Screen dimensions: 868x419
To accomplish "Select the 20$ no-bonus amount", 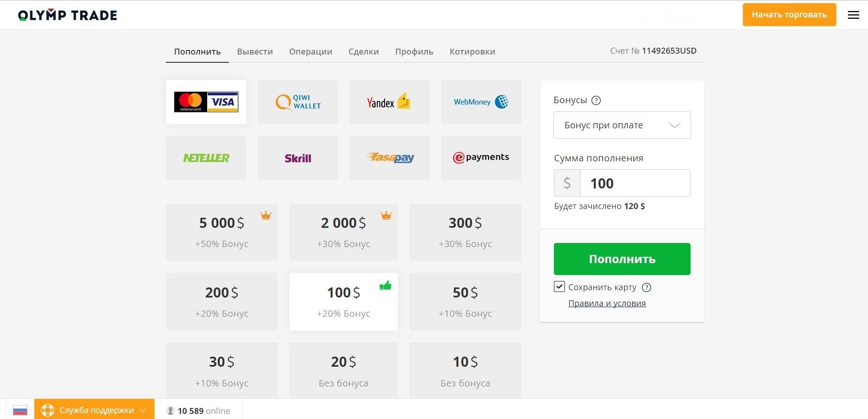I will click(x=343, y=370).
